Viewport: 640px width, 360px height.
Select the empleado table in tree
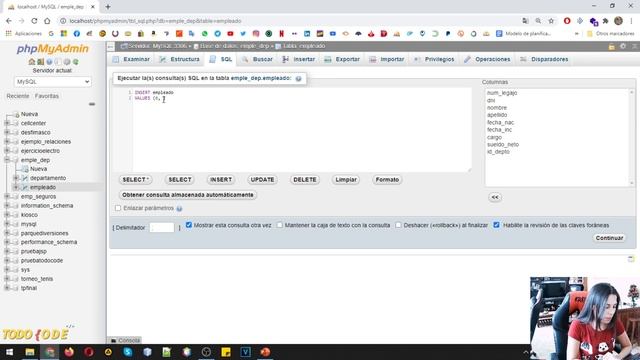pos(43,187)
